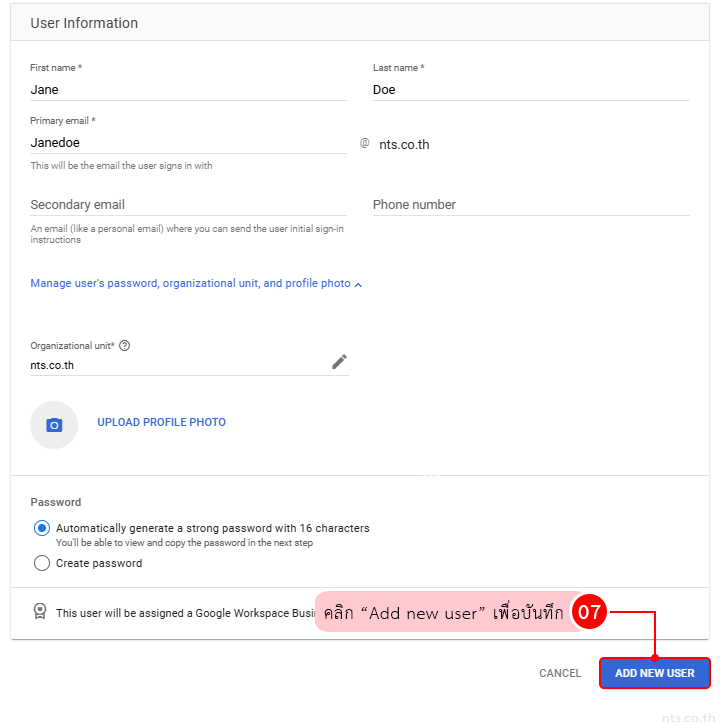Click the UPLOAD PROFILE PHOTO link
This screenshot has height=727, width=720.
tap(161, 423)
